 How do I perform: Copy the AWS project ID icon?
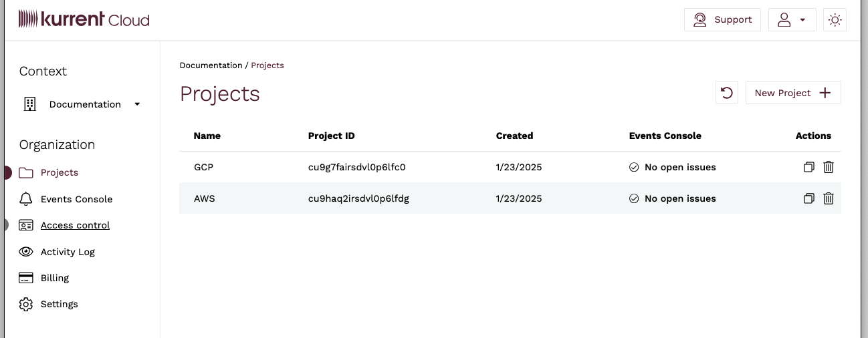pyautogui.click(x=808, y=198)
